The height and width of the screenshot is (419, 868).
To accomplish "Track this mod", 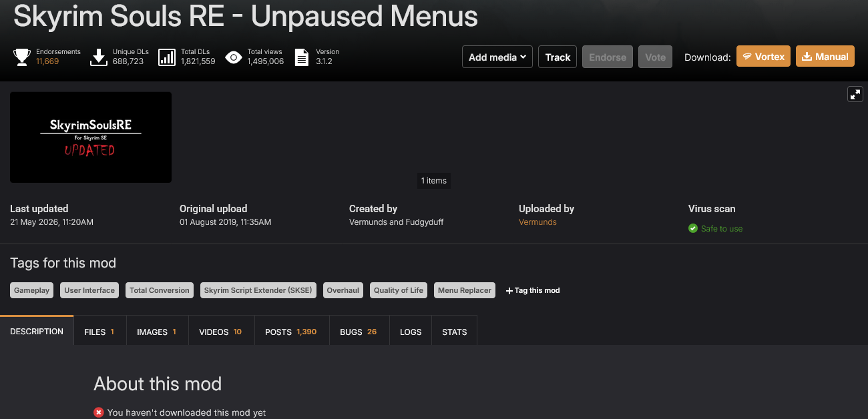I will 558,57.
